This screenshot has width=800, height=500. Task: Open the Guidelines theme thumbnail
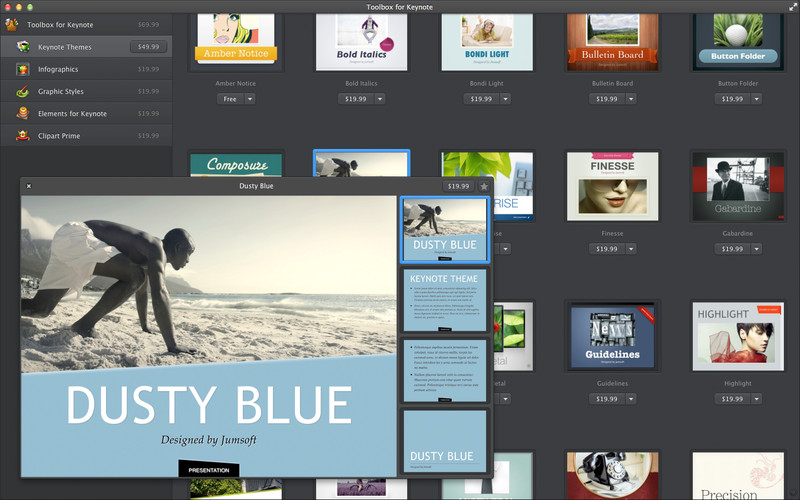(x=612, y=336)
